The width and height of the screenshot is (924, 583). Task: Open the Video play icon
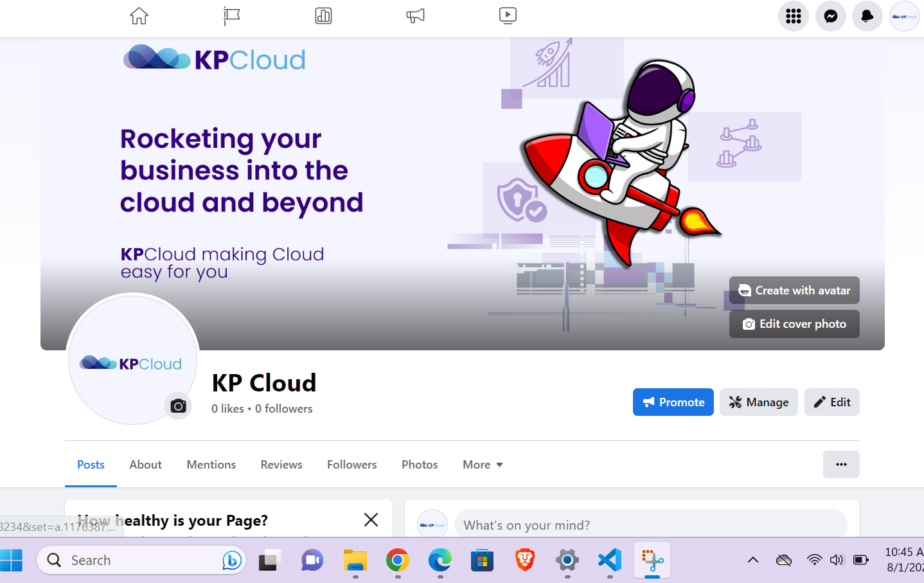[508, 16]
